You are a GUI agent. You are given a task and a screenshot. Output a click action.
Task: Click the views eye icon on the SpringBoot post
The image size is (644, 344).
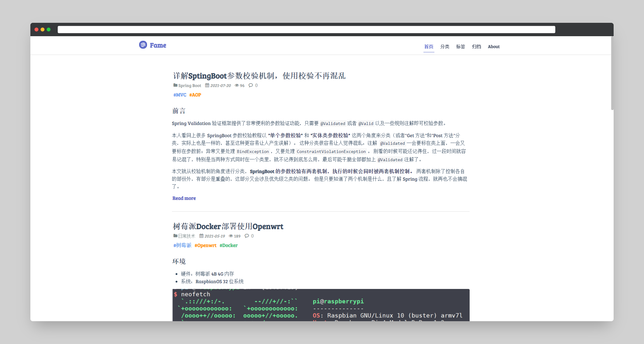[x=237, y=85]
